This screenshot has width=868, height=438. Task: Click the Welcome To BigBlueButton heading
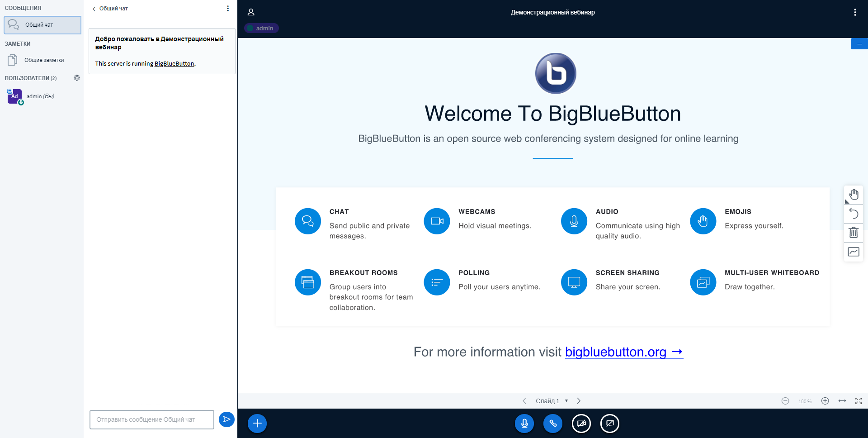(x=552, y=114)
